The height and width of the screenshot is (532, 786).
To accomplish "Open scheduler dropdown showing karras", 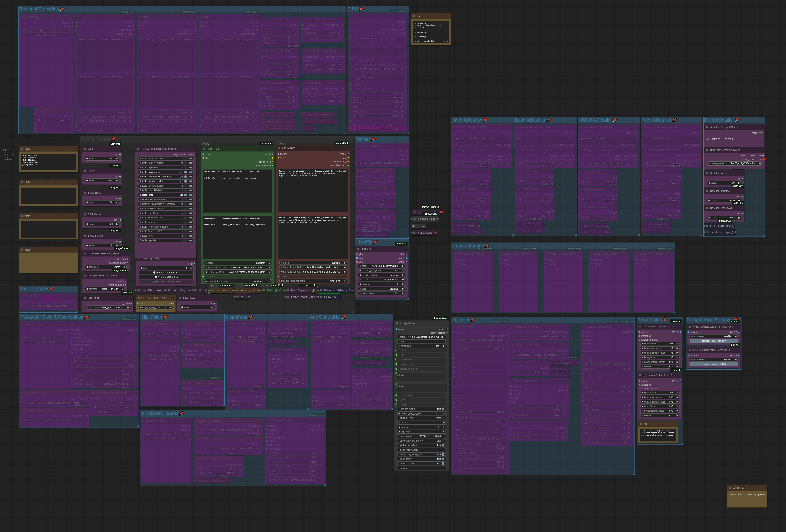I will click(106, 267).
